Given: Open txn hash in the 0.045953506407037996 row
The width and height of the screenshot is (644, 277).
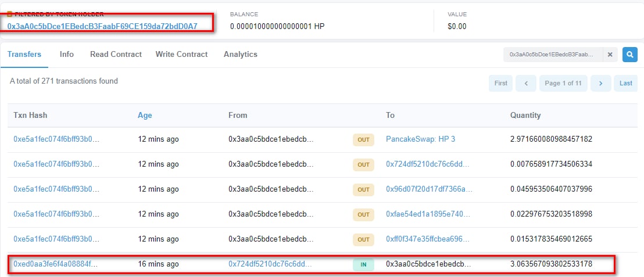Looking at the screenshot, I should point(56,189).
